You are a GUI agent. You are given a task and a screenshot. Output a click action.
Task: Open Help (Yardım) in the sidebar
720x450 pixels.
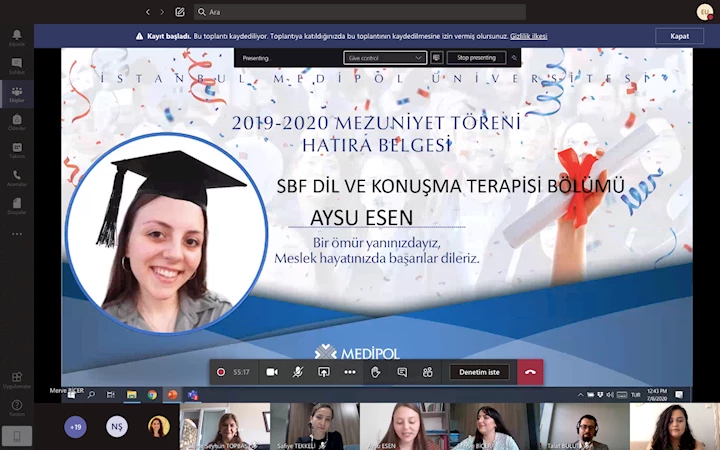[17, 408]
